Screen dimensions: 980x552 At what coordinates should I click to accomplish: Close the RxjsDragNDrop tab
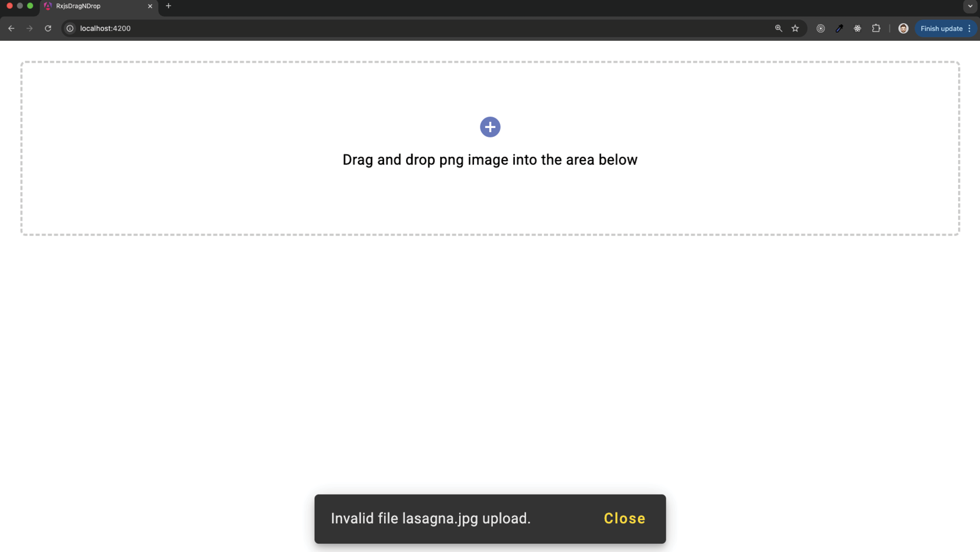[150, 6]
